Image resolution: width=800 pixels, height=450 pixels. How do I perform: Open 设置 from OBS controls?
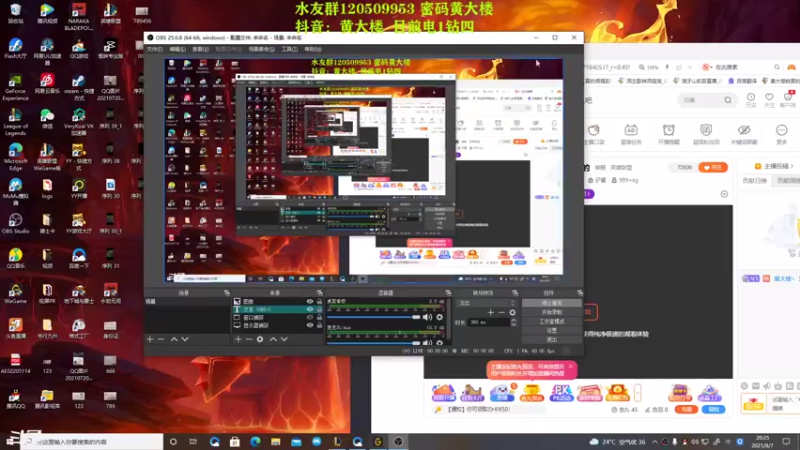[x=552, y=331]
